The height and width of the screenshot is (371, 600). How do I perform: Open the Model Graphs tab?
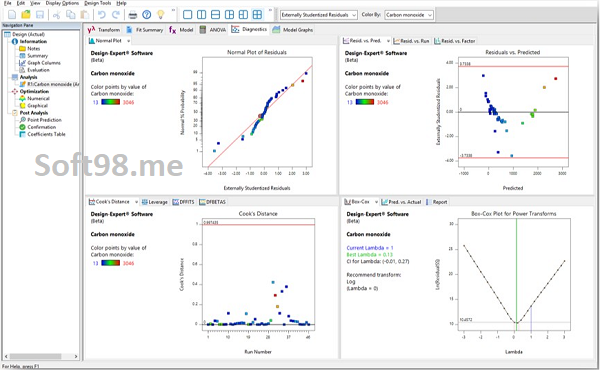tap(293, 30)
